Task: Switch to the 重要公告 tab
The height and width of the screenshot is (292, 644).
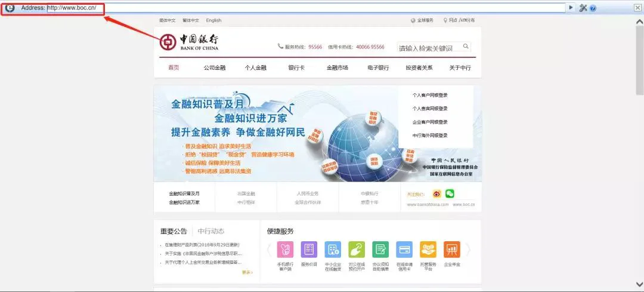Action: [x=174, y=231]
